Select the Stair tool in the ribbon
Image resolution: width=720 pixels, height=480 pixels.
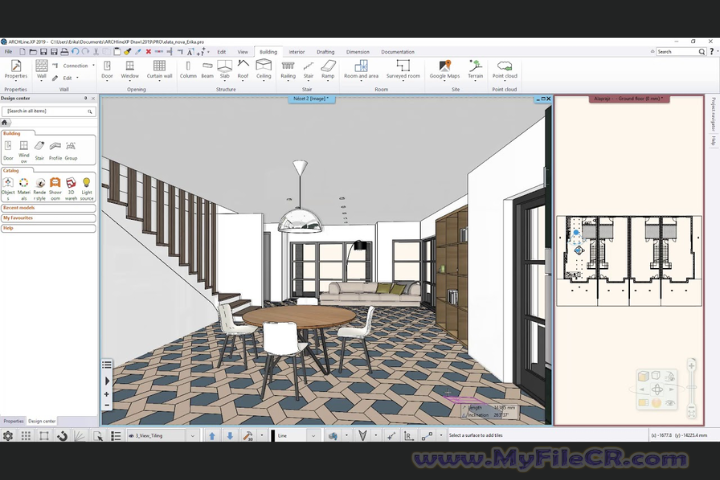[308, 69]
